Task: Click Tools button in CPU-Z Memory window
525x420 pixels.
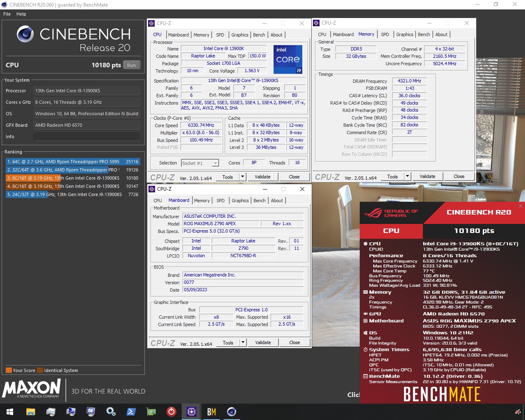Action: [x=393, y=176]
